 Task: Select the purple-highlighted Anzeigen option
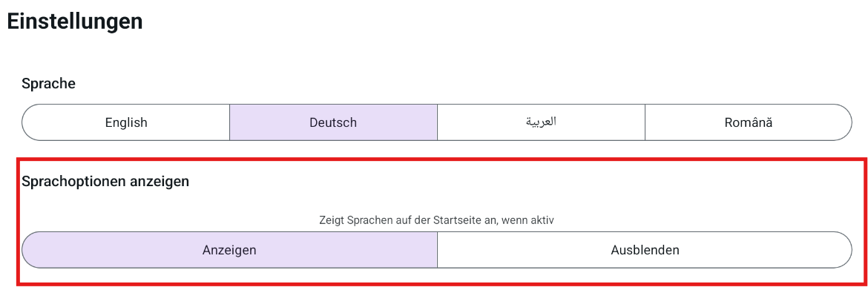coord(230,250)
